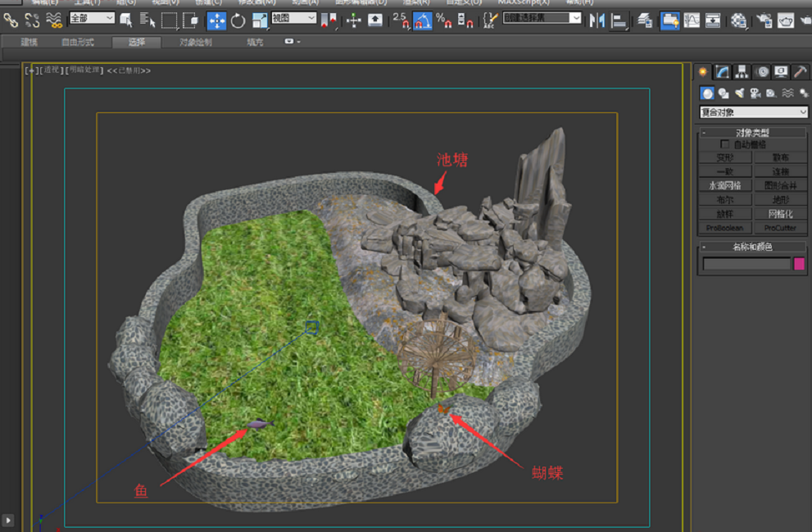Select the Lights category icon

[739, 93]
